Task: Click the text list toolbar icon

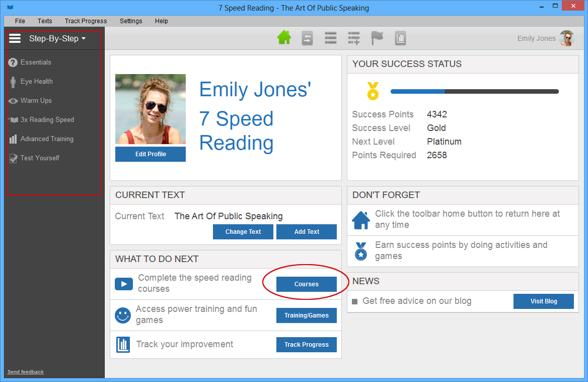Action: (330, 38)
